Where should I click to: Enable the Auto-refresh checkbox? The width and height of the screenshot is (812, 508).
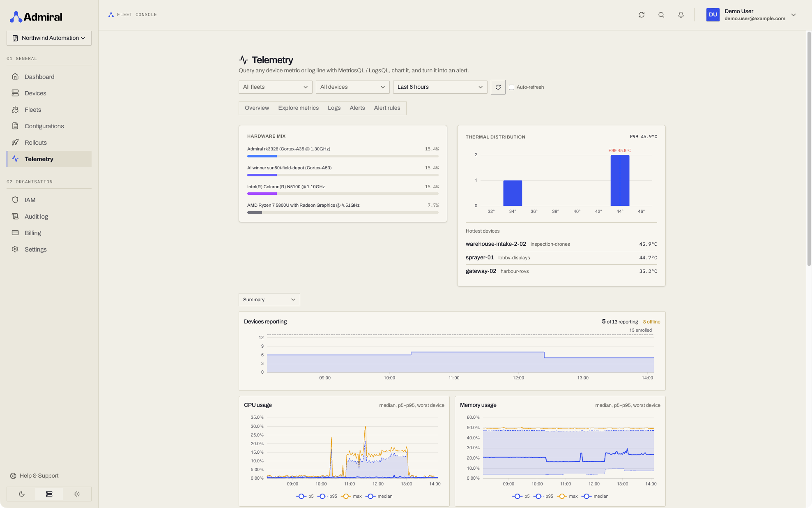click(x=511, y=87)
